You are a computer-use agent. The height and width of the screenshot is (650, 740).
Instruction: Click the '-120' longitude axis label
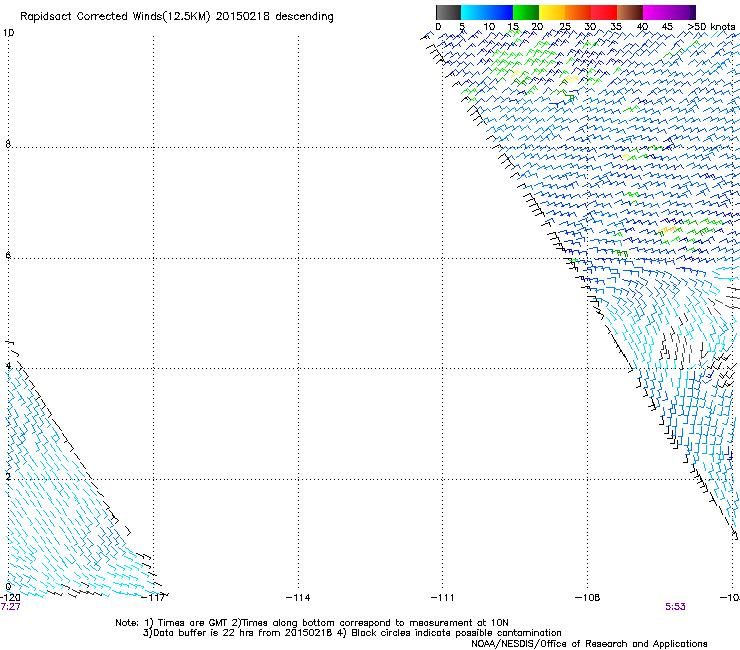(10, 598)
